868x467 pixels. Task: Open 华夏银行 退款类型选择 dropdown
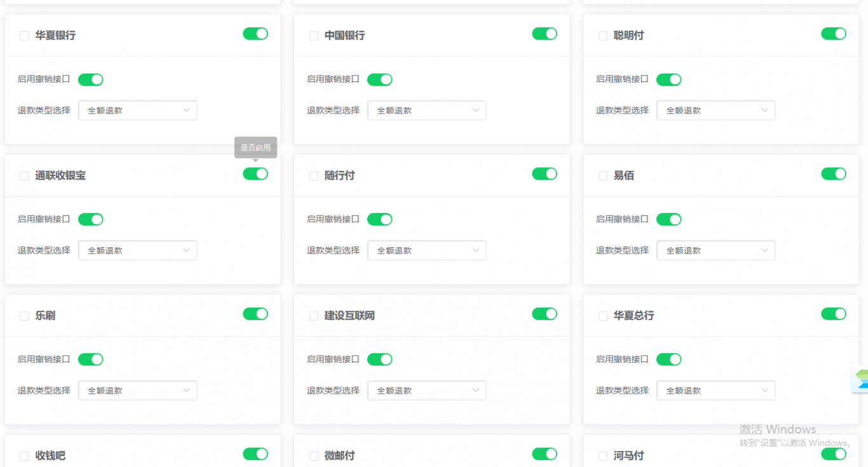(x=138, y=111)
